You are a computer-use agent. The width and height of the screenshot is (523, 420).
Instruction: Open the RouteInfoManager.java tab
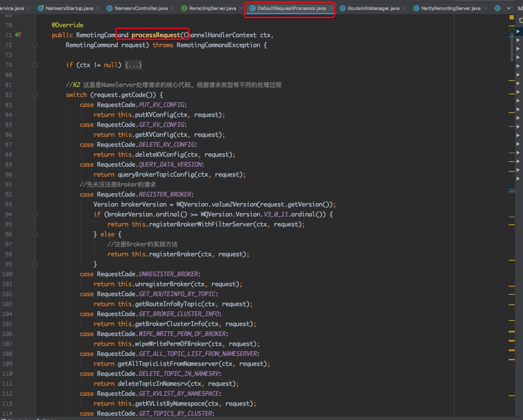374,8
